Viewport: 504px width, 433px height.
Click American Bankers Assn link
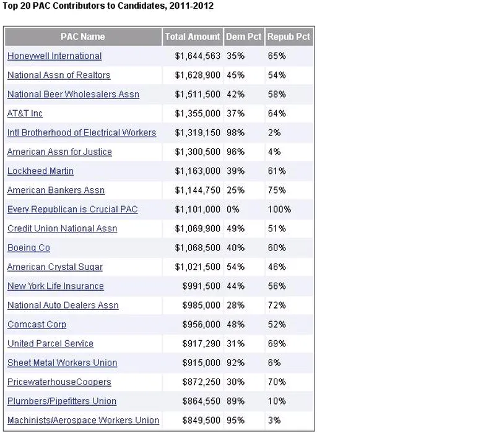click(56, 191)
